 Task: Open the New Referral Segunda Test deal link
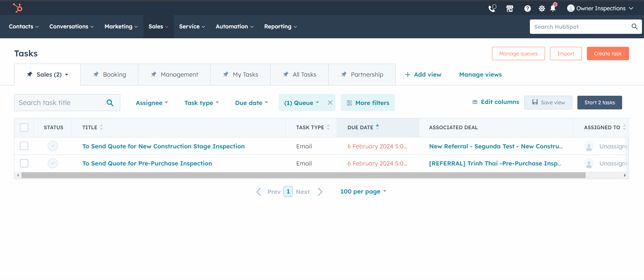(x=495, y=146)
